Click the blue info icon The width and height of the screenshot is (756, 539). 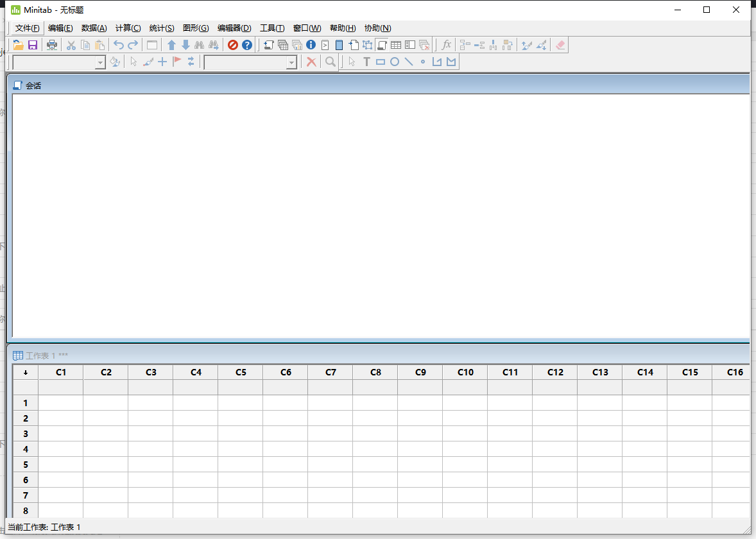(311, 45)
